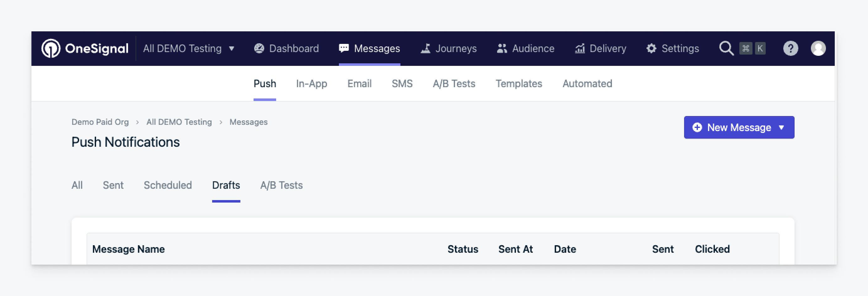868x296 pixels.
Task: Click the Messages breadcrumb link
Action: 248,122
